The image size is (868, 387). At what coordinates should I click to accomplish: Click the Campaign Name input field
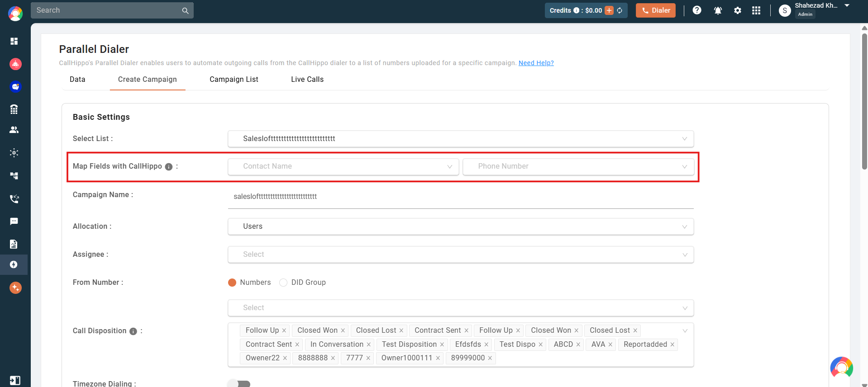(461, 197)
